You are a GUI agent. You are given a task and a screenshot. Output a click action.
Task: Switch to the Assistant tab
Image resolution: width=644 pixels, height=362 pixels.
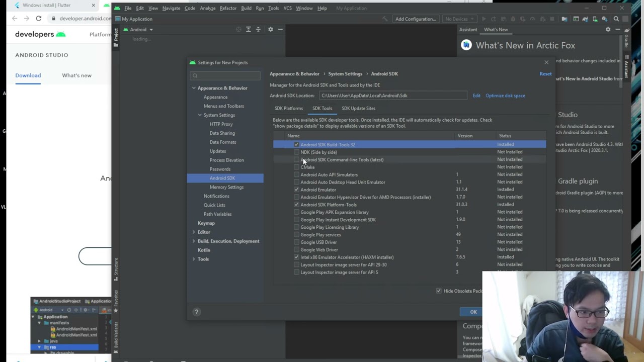(x=468, y=30)
